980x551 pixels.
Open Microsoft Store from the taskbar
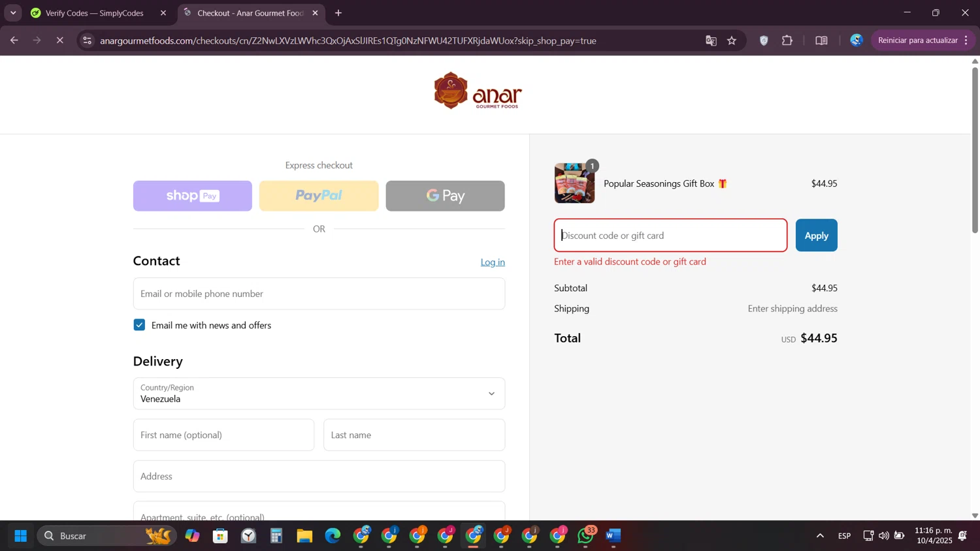pos(220,536)
